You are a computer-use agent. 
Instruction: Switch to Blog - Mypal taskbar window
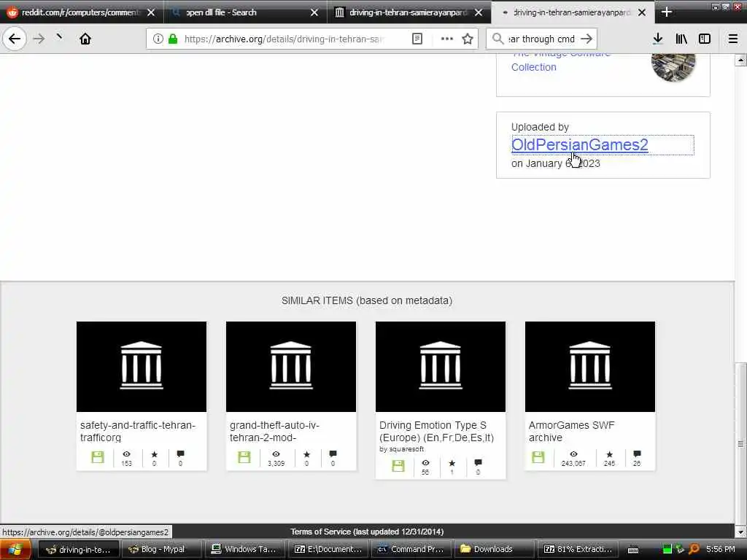[x=163, y=550]
